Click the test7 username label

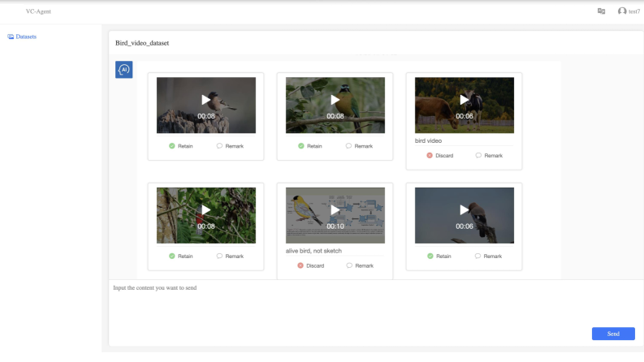point(634,11)
